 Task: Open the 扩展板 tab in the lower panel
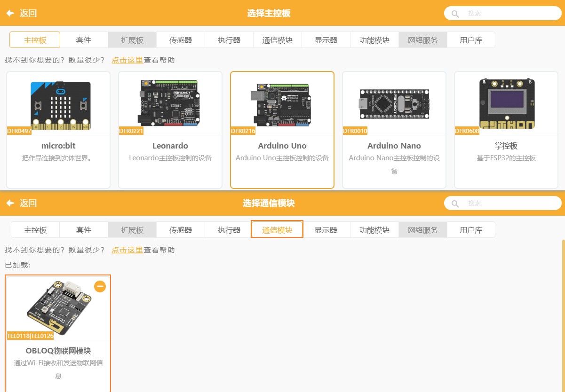(132, 230)
